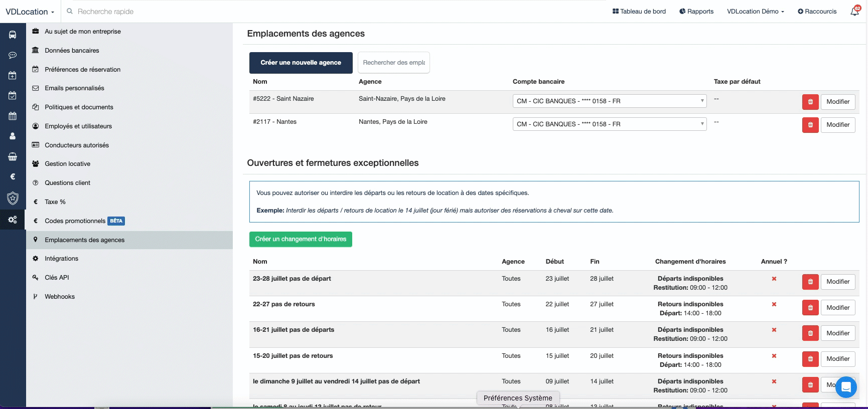Select 'Codes promotionnels' in settings menu

coord(75,221)
